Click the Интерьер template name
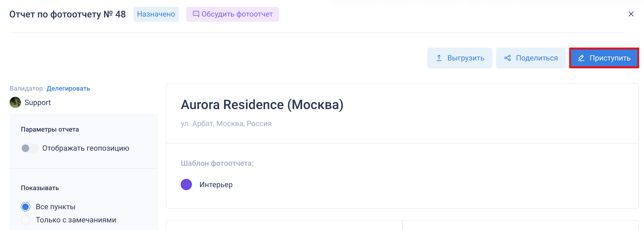 [x=216, y=185]
